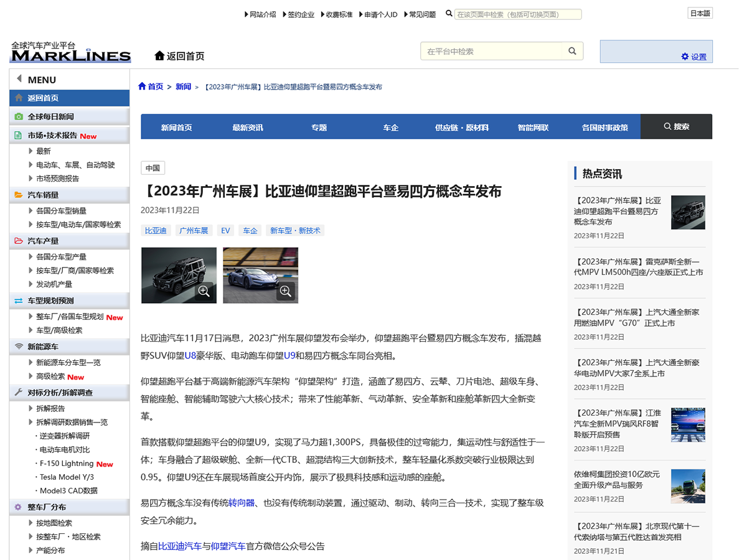Expand 各国分车型销量 item
Viewport: 747px width, 560px height.
57,211
